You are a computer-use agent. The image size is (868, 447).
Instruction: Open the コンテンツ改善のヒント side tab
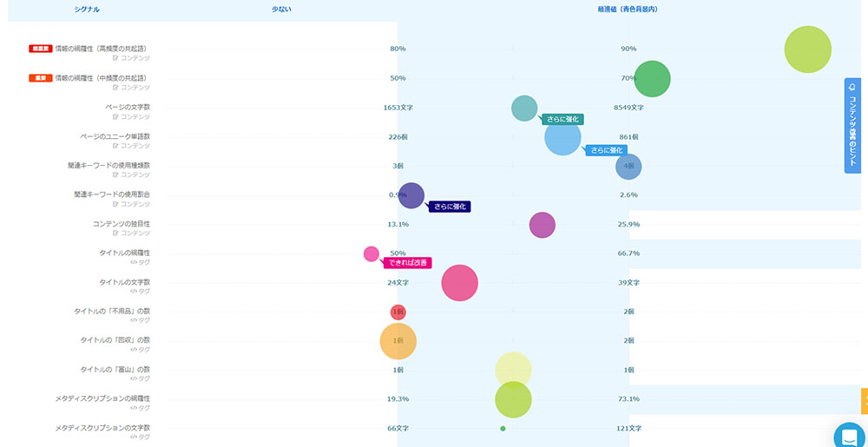click(x=852, y=126)
